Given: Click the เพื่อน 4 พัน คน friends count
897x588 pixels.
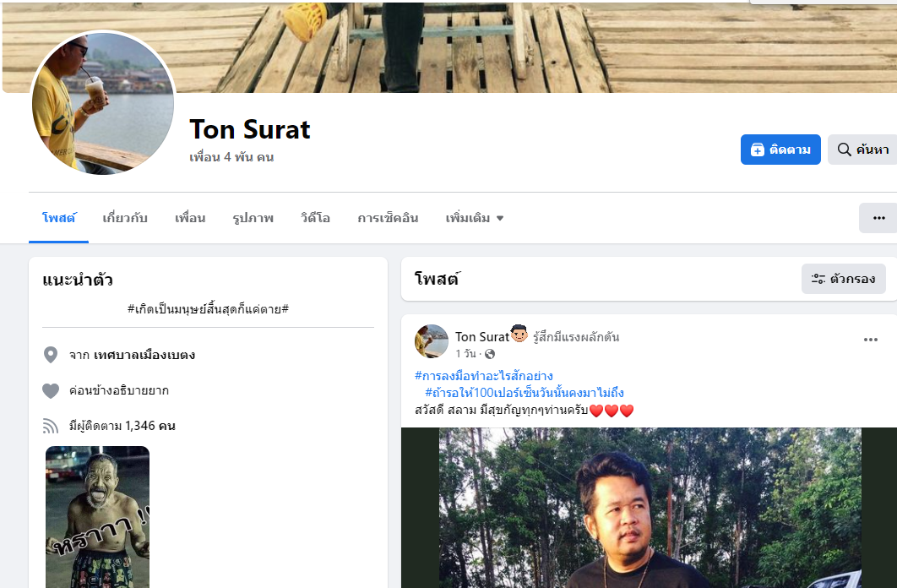Looking at the screenshot, I should 231,157.
